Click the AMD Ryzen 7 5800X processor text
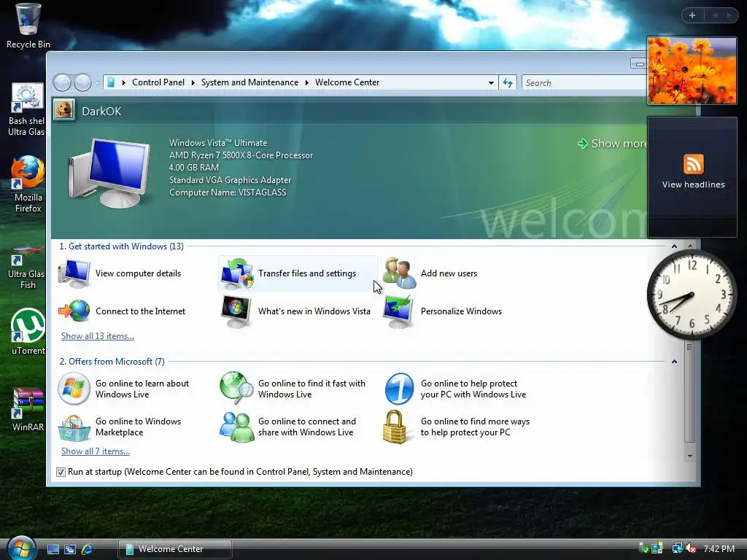 tap(241, 155)
